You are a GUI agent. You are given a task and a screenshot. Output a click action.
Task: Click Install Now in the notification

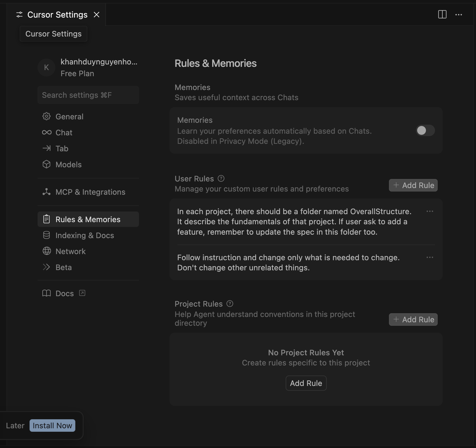point(52,425)
